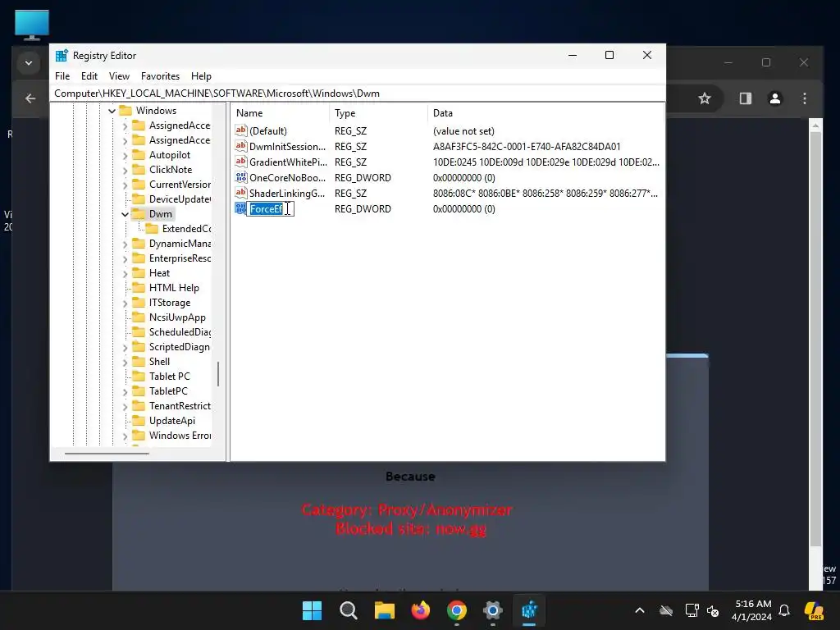
Task: Click the ForceEf DWORD value icon
Action: point(241,208)
